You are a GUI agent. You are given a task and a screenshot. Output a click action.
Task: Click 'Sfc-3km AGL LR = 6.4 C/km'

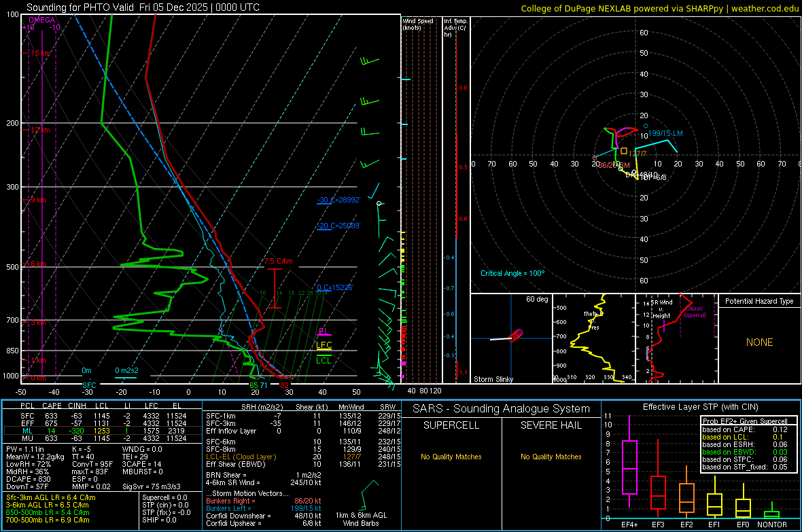[51, 498]
